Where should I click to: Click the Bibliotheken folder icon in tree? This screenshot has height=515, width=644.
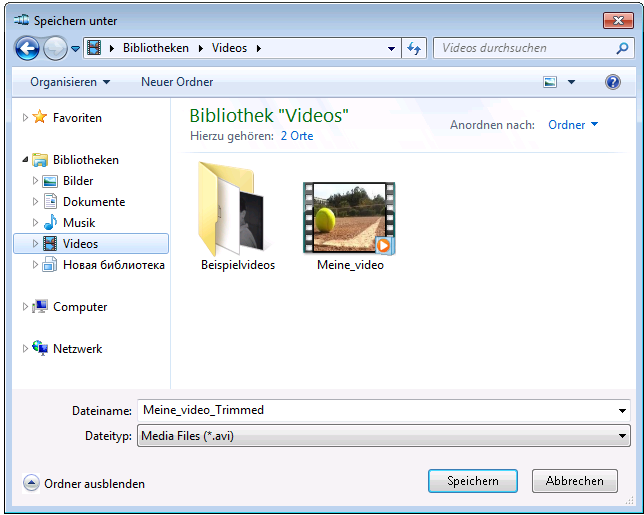tap(40, 160)
